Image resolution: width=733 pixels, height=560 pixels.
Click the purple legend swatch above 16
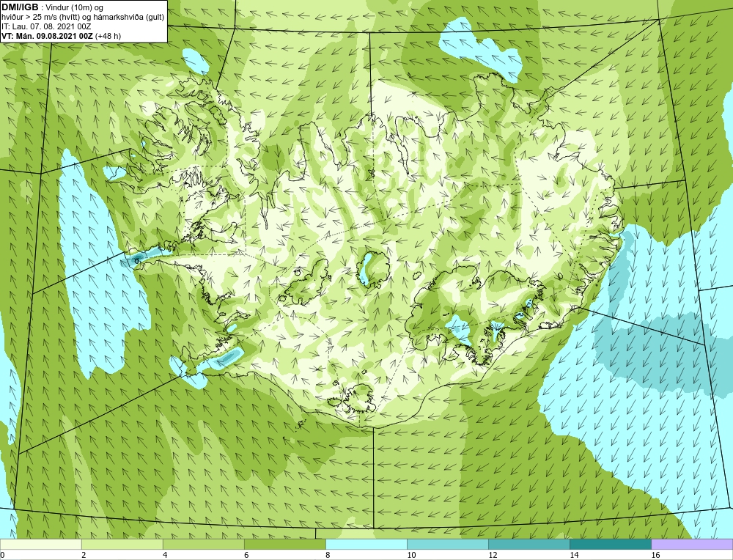click(x=692, y=544)
